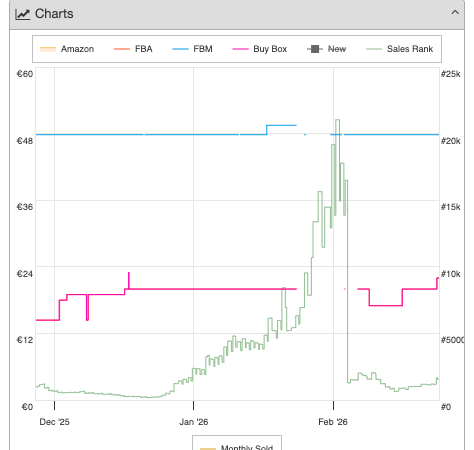
Task: Click the €60 price axis label
Action: tap(25, 74)
